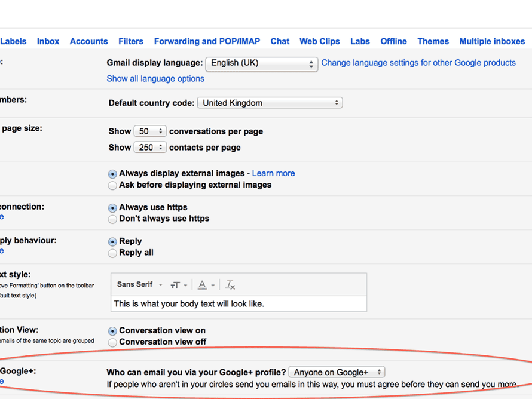Image resolution: width=532 pixels, height=399 pixels.
Task: Open the Gmail display language dropdown
Action: [262, 64]
